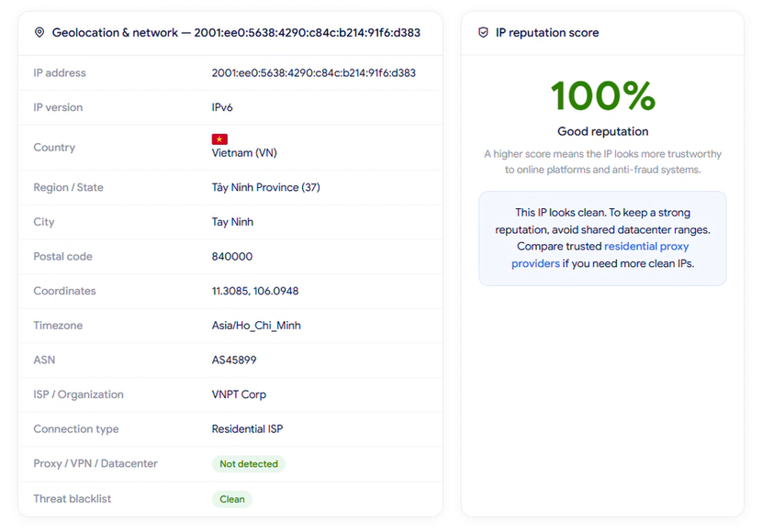This screenshot has height=532, width=762.
Task: Click the Timezone row label
Action: click(58, 326)
